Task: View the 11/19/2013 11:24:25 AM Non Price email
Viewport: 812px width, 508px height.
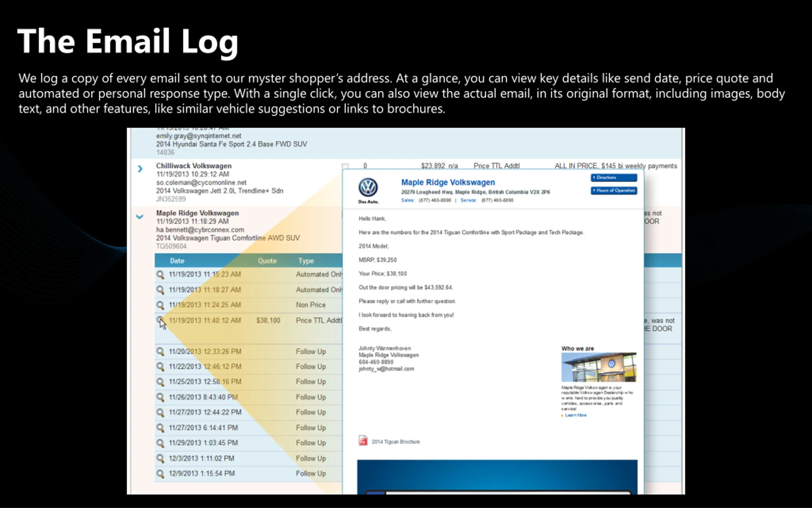Action: [160, 305]
